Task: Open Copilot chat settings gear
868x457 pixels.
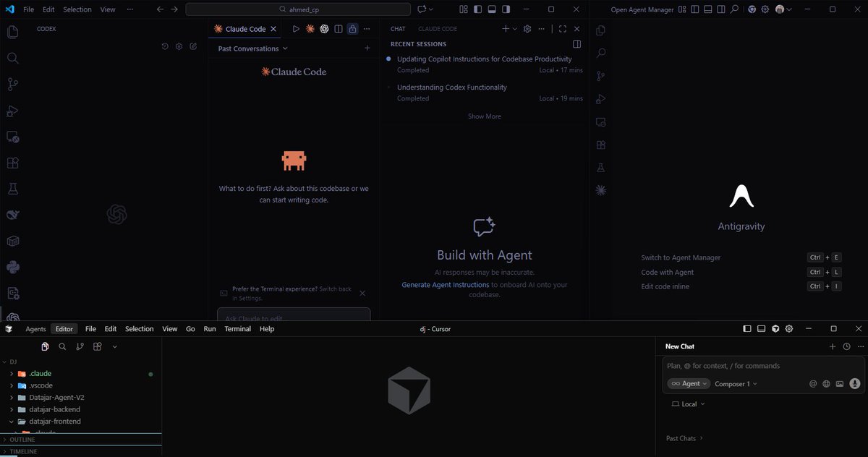Action: (527, 29)
